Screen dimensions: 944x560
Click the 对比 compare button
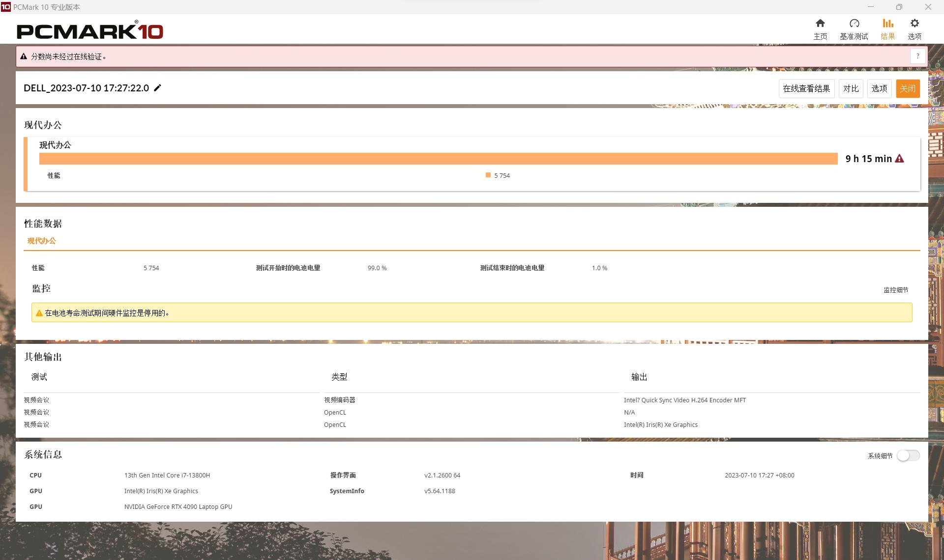851,88
